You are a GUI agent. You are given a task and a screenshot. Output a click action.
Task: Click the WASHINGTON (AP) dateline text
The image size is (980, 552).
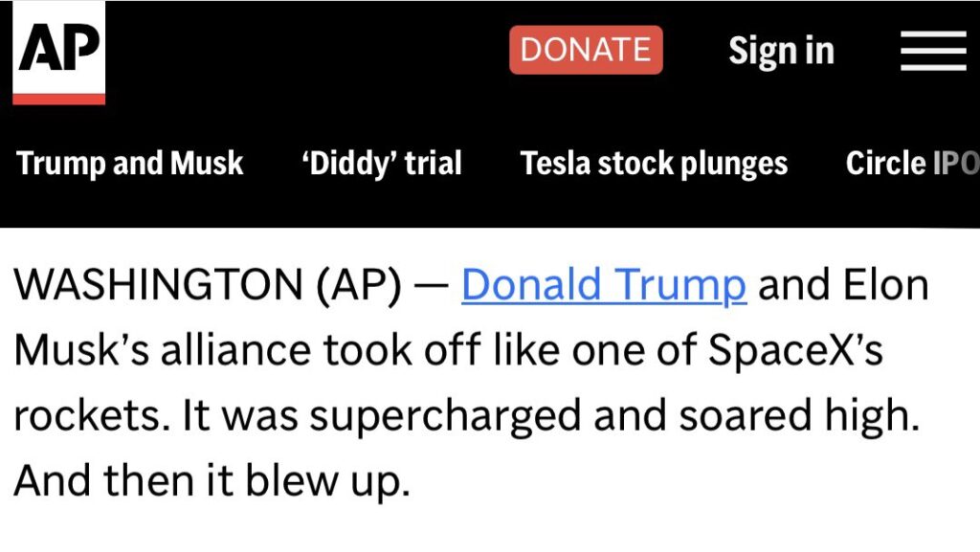point(208,285)
